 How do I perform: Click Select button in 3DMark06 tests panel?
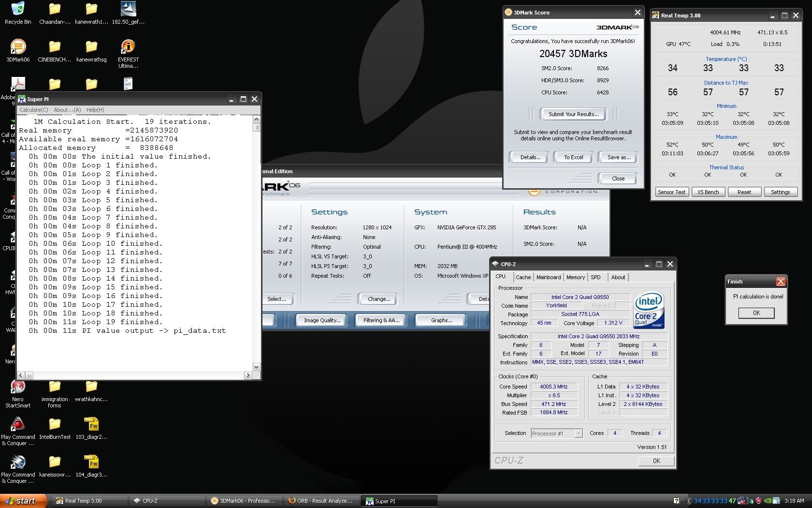[277, 299]
